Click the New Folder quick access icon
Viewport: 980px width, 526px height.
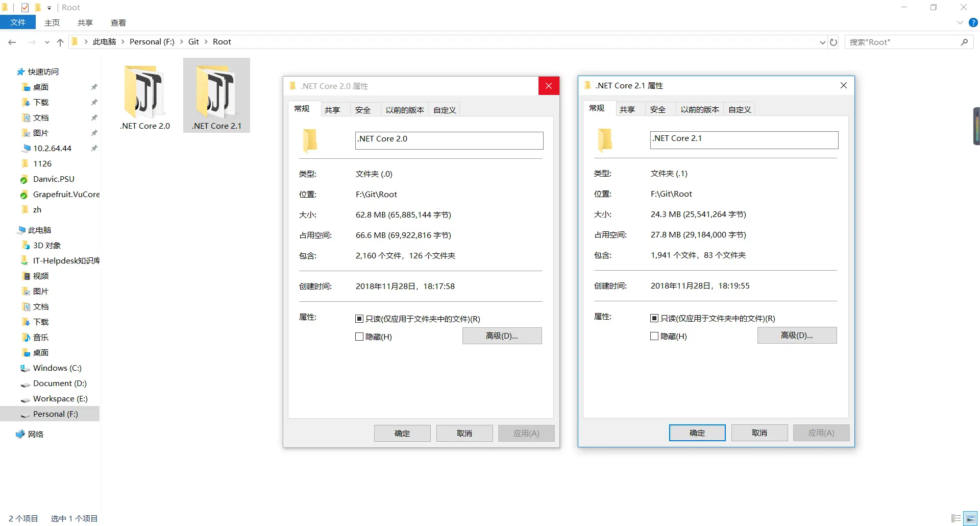coord(37,7)
